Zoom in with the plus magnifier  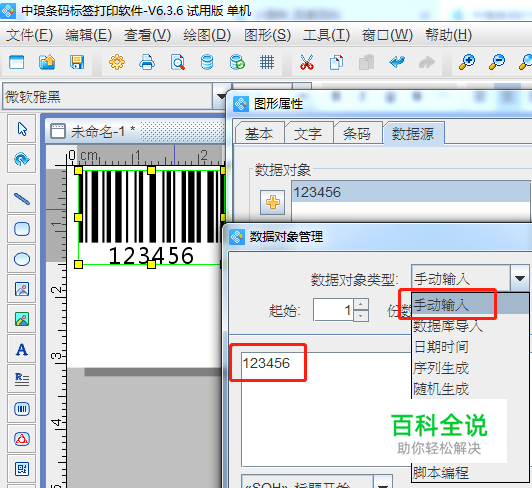(467, 62)
